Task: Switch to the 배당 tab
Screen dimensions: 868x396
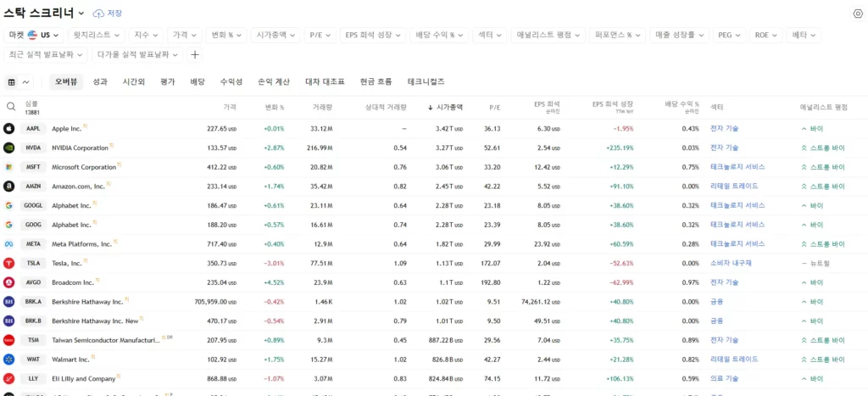Action: pyautogui.click(x=197, y=82)
